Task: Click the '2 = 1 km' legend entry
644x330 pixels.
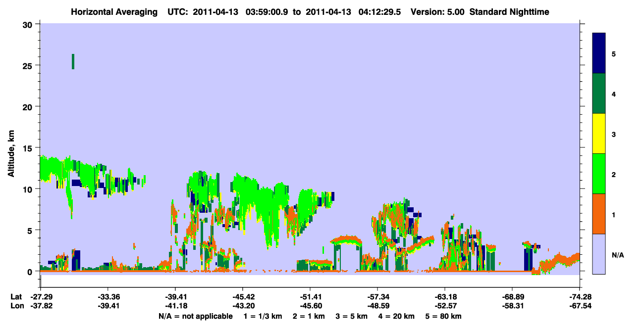Action: (x=309, y=316)
